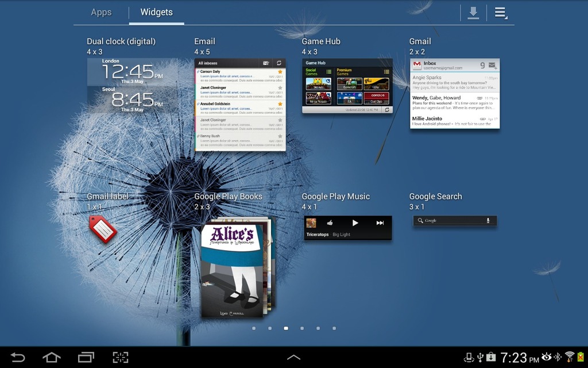
Task: Click compose icon in Email widget header
Action: (266, 63)
